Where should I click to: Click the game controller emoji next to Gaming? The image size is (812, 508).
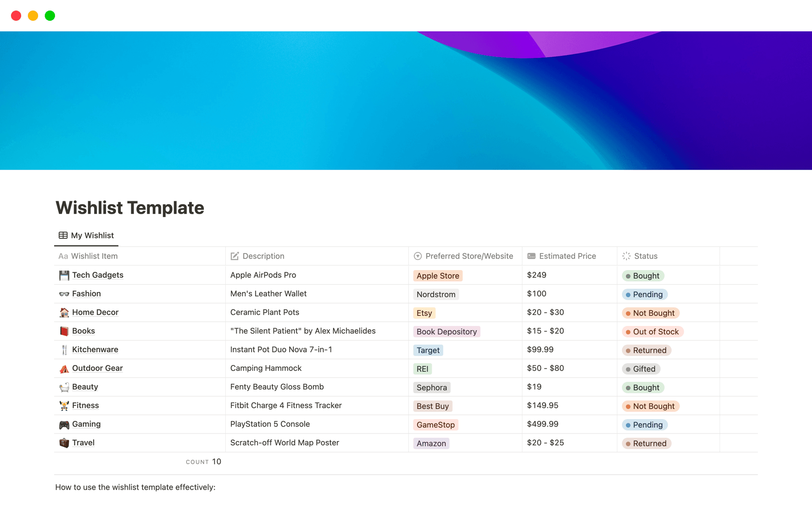[63, 424]
